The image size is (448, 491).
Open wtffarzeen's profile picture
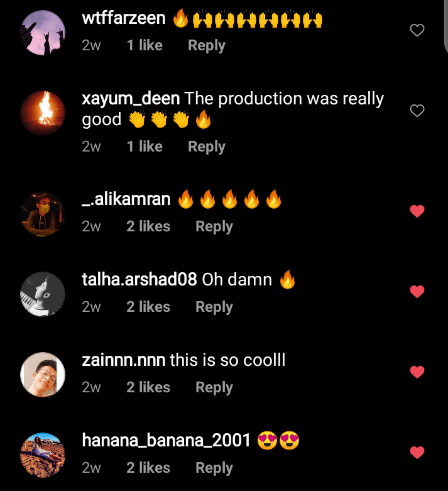[x=43, y=33]
